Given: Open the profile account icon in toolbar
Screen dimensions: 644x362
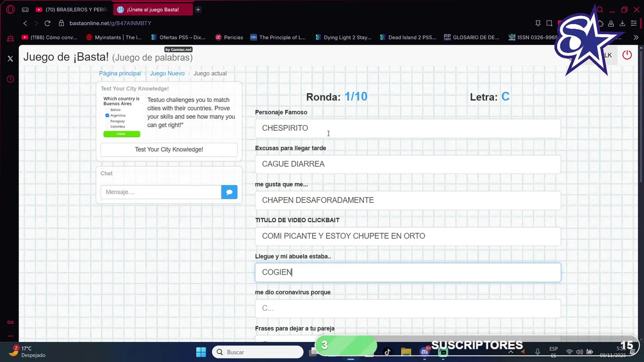Looking at the screenshot, I should click(x=611, y=23).
